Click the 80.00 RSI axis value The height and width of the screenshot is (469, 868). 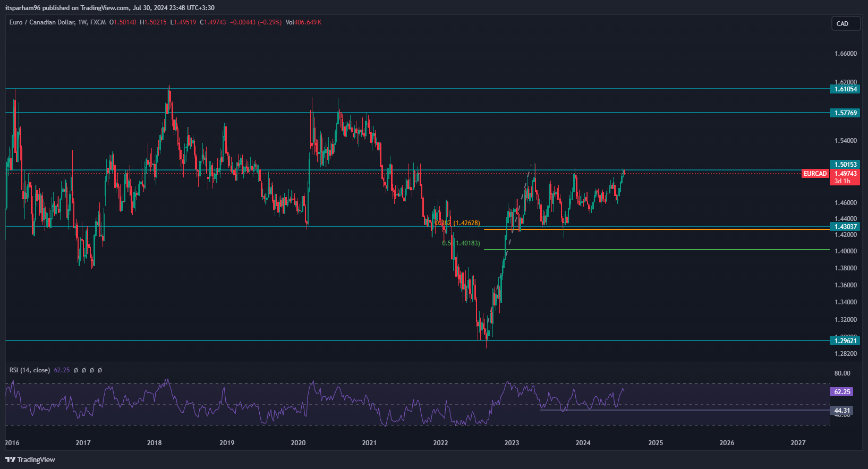tap(842, 373)
